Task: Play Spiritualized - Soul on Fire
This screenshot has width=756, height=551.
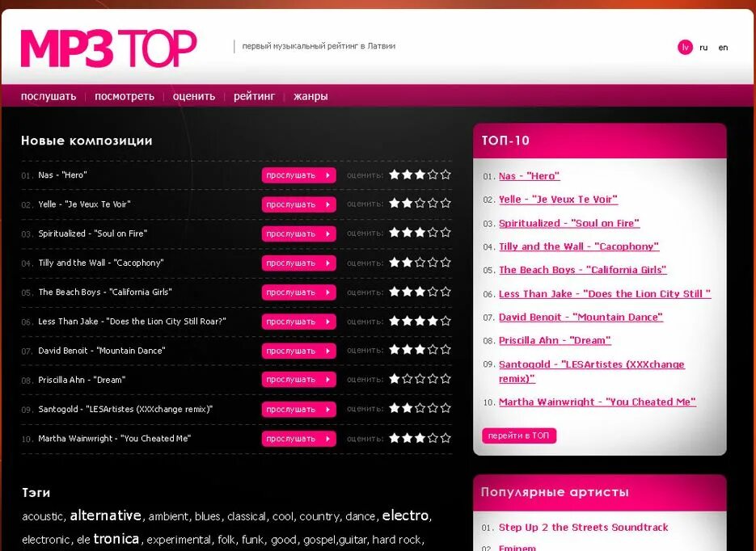Action: (x=298, y=234)
